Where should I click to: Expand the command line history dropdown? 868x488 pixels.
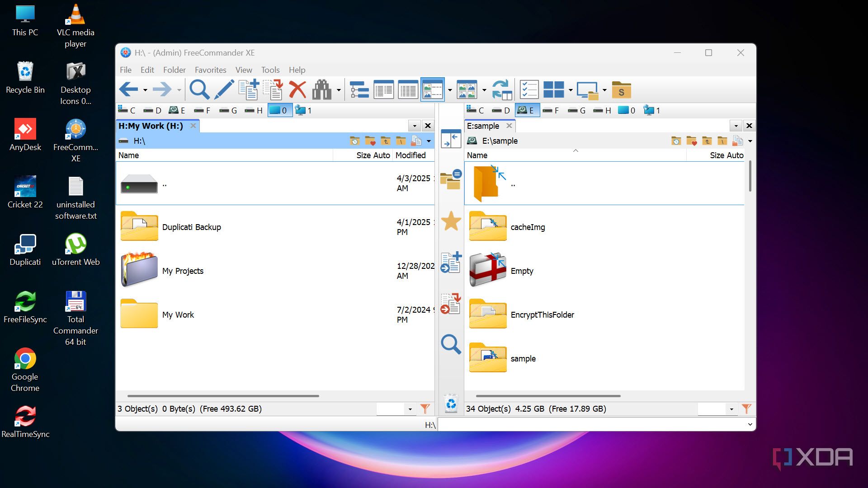tap(750, 424)
